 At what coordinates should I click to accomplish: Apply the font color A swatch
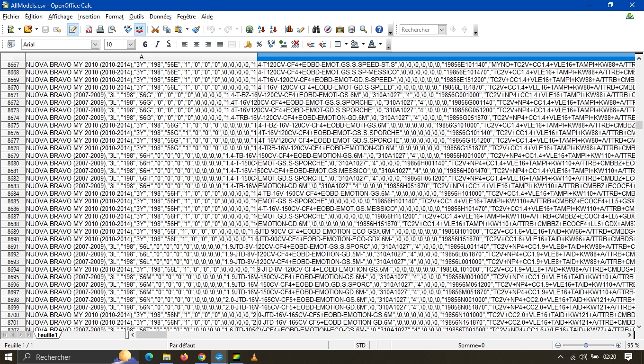click(x=372, y=44)
